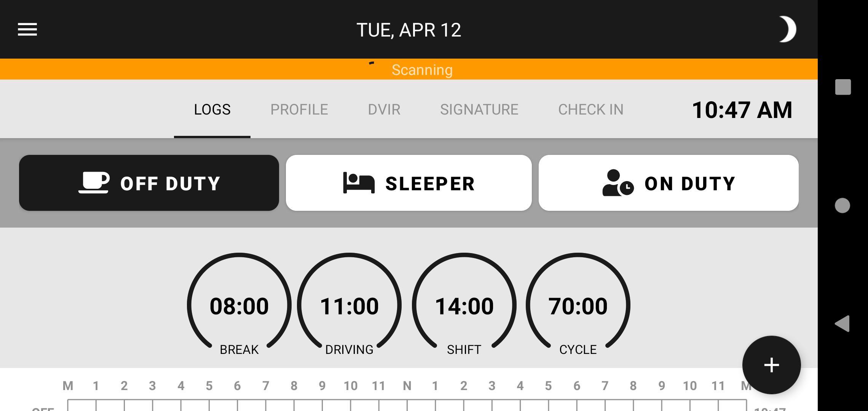Viewport: 868px width, 411px height.
Task: Expand the LOGS tab view
Action: 212,109
